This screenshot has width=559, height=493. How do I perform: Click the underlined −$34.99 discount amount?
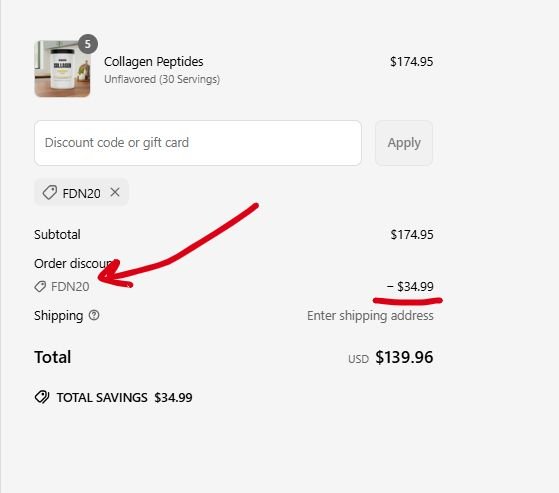tap(410, 286)
